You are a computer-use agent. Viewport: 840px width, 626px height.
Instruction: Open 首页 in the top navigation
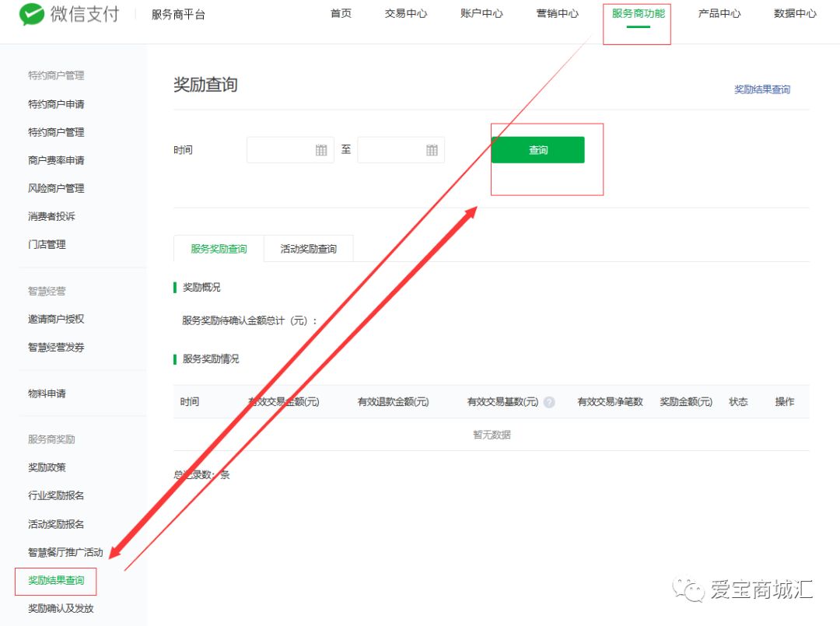coord(341,14)
